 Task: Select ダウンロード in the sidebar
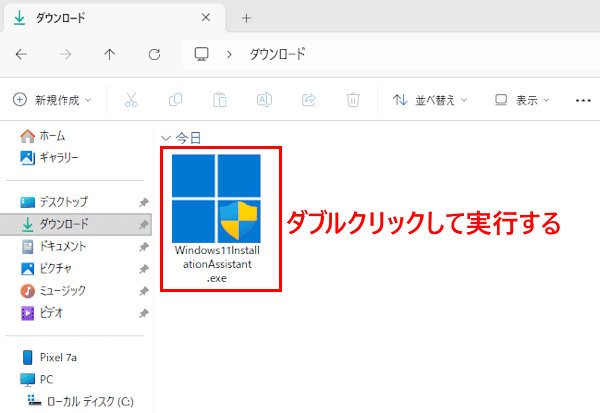click(x=76, y=224)
